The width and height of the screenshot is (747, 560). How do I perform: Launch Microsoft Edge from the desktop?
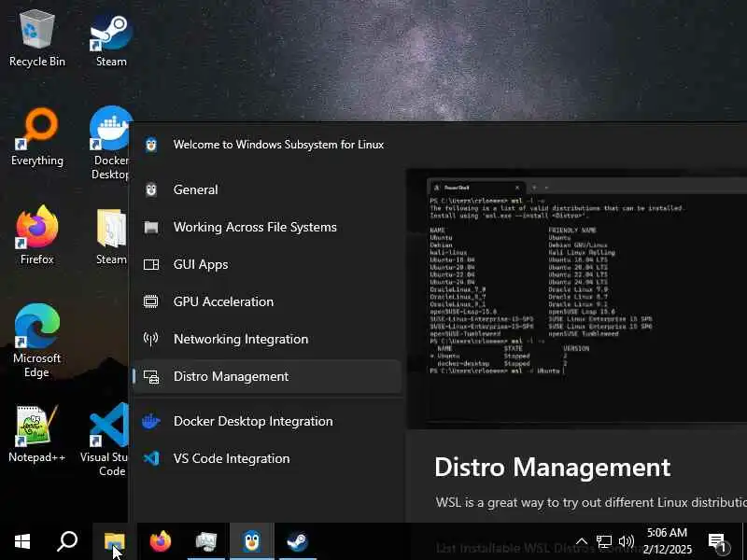(37, 341)
